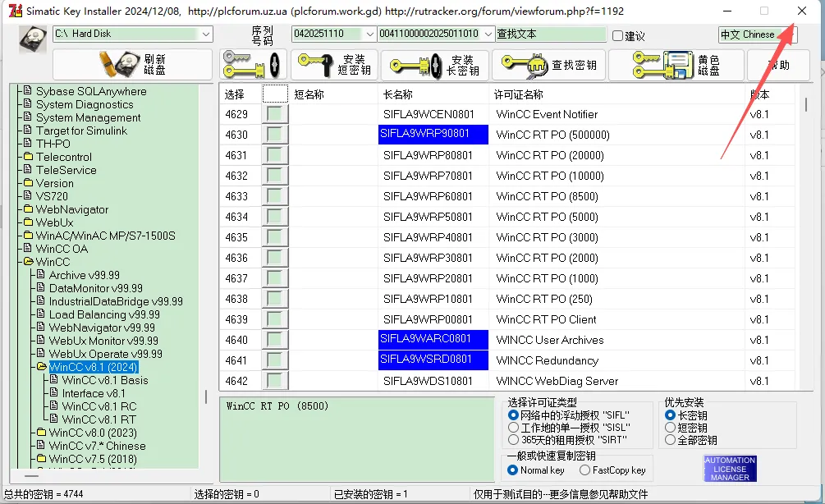The width and height of the screenshot is (825, 504).
Task: Select 365-day rental license "SIRT" radio
Action: pos(513,439)
